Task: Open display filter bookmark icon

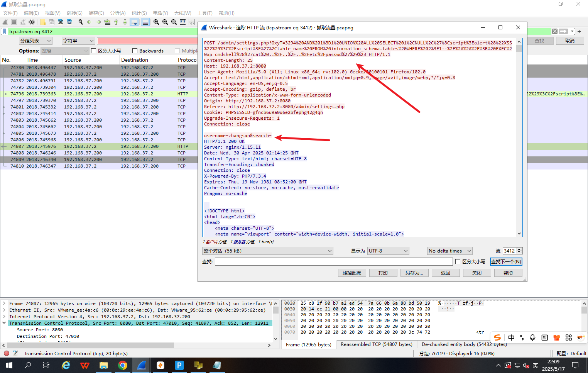Action: 4,32
